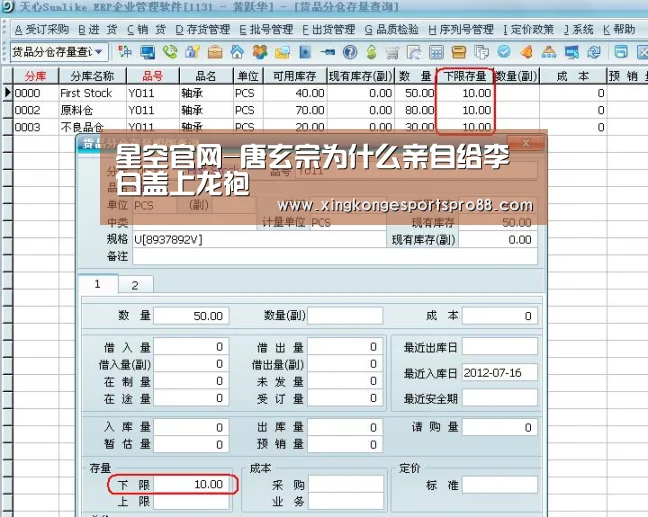Click the 数量 field showing 50.00

click(x=191, y=316)
